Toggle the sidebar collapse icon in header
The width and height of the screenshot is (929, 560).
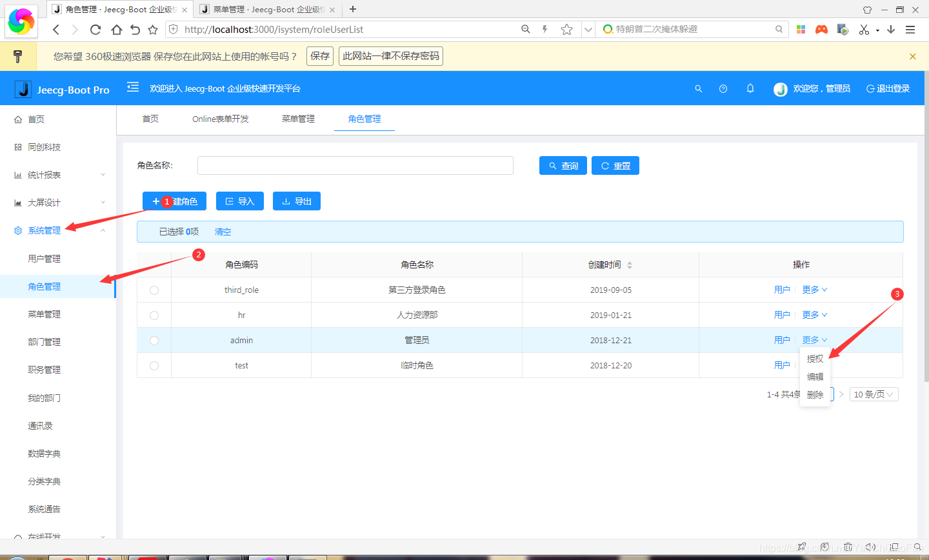[x=133, y=87]
